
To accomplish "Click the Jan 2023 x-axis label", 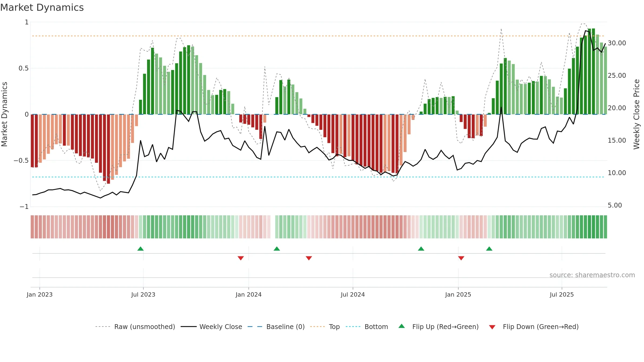I will (x=40, y=294).
